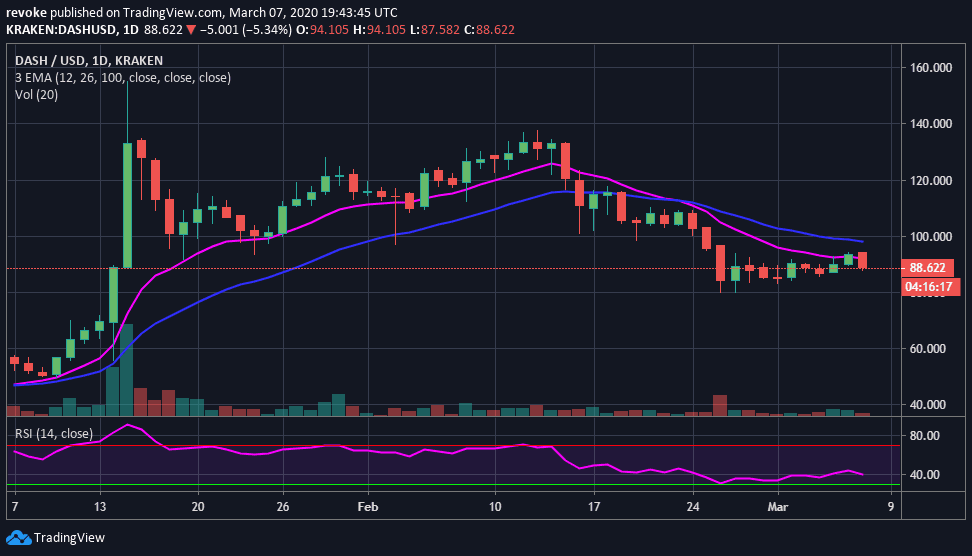Open the RSI (14, close) indicator legend
The width and height of the screenshot is (972, 556).
click(x=55, y=433)
